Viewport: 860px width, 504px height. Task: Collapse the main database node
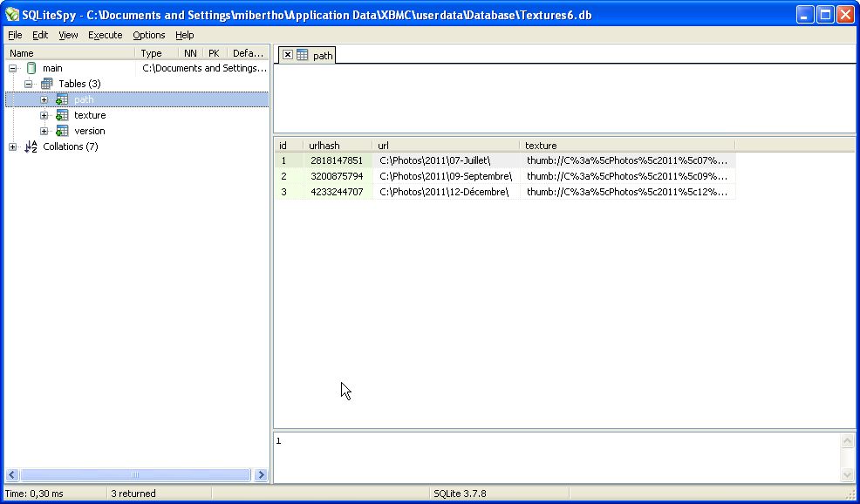13,68
